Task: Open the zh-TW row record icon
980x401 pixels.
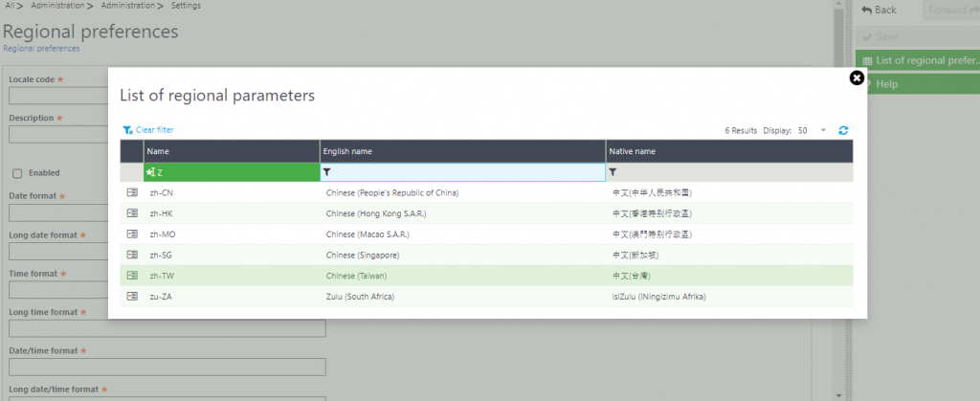Action: tap(132, 276)
